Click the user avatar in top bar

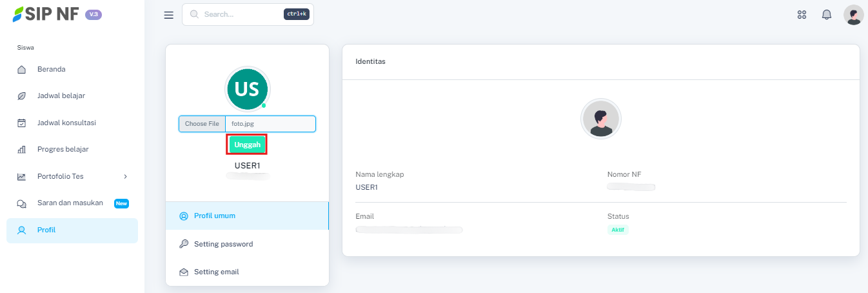pos(853,15)
